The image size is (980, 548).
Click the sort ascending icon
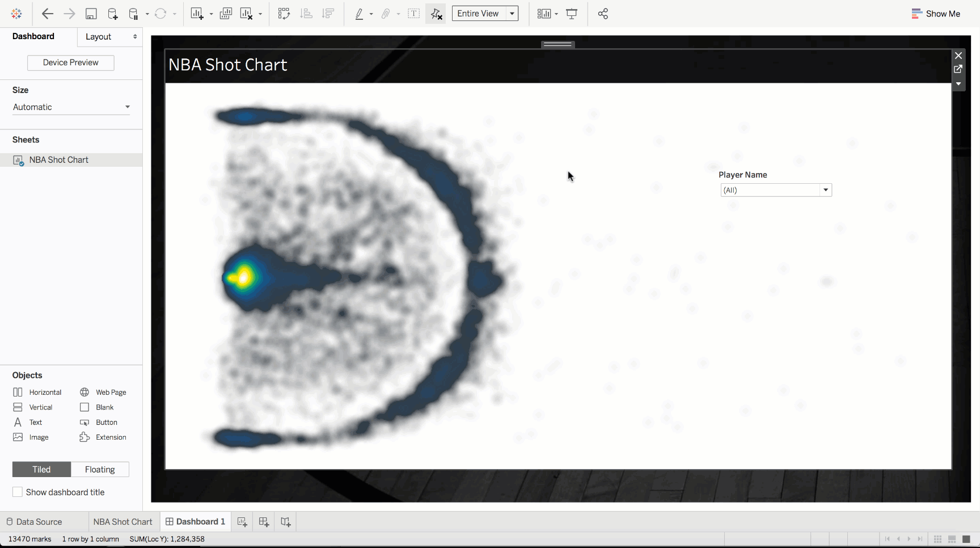(306, 14)
